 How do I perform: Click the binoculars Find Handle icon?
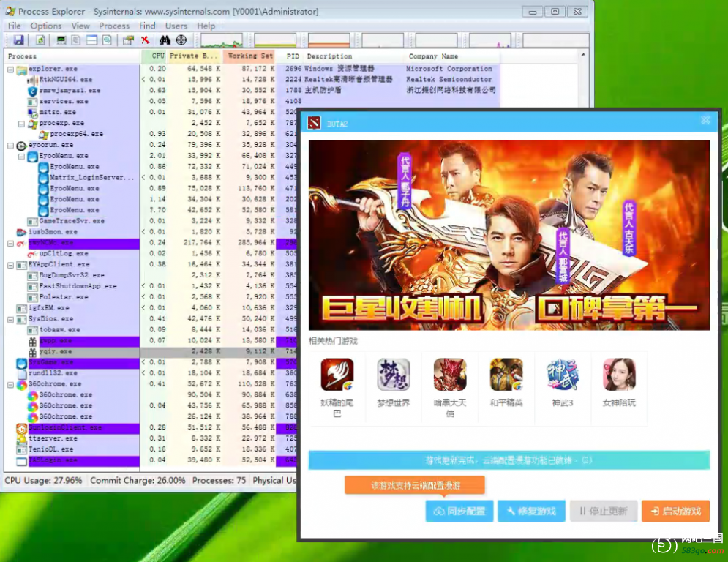click(165, 40)
